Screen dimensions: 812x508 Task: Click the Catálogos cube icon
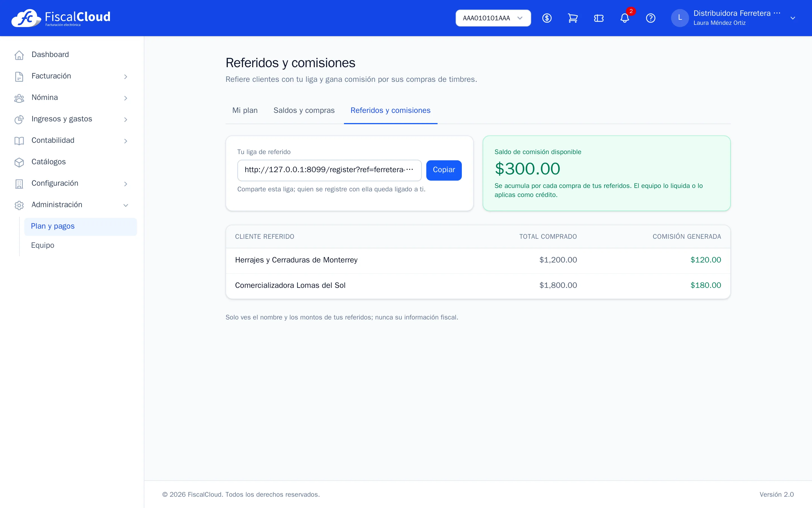[19, 162]
